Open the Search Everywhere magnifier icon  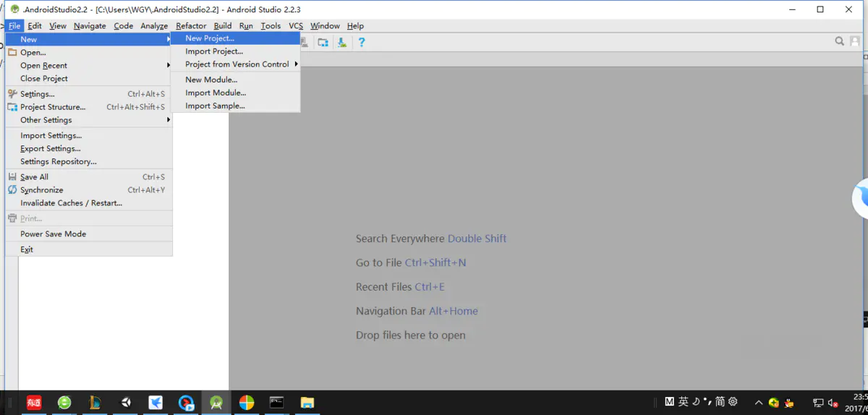pos(840,42)
